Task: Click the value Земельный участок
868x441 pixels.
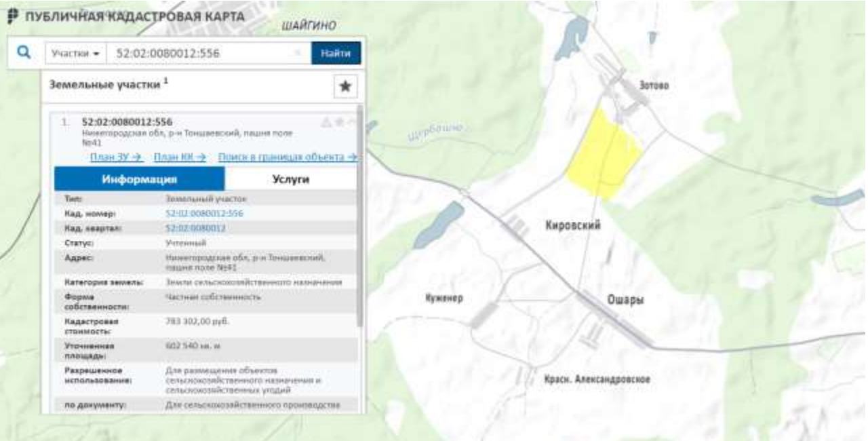Action: coord(206,199)
